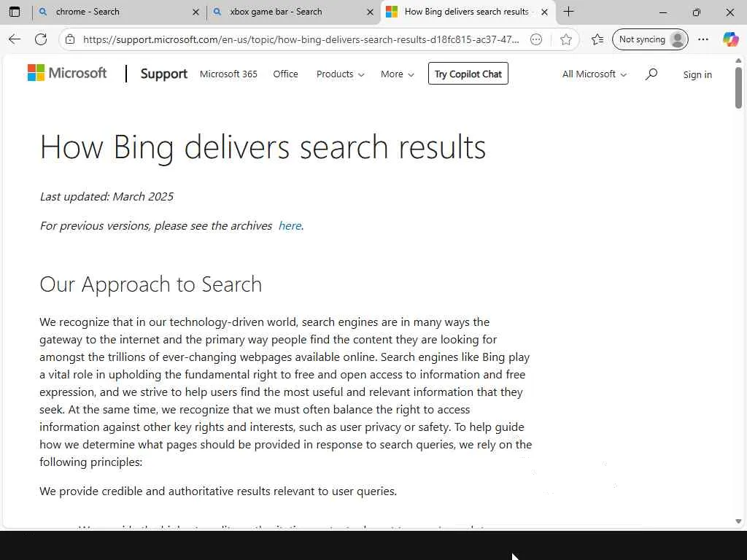Expand the More menu
Screen dimensions: 747x560
(397, 74)
